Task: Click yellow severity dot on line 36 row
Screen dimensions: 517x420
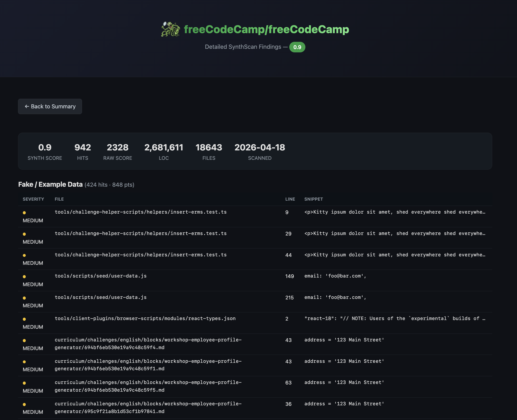Action: point(24,404)
